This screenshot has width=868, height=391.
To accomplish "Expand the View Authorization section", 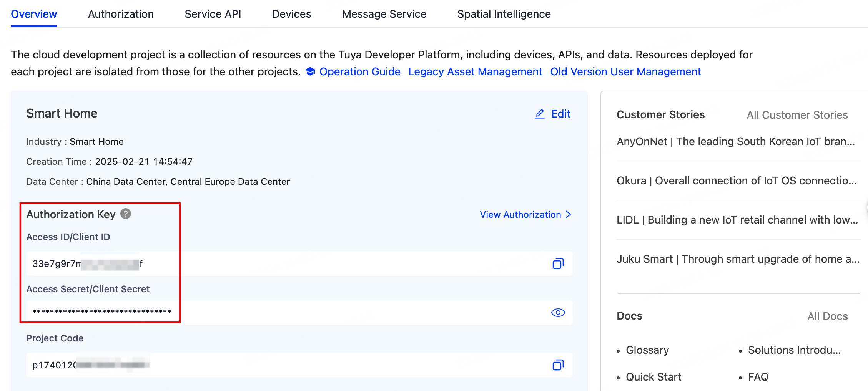I will [x=520, y=214].
